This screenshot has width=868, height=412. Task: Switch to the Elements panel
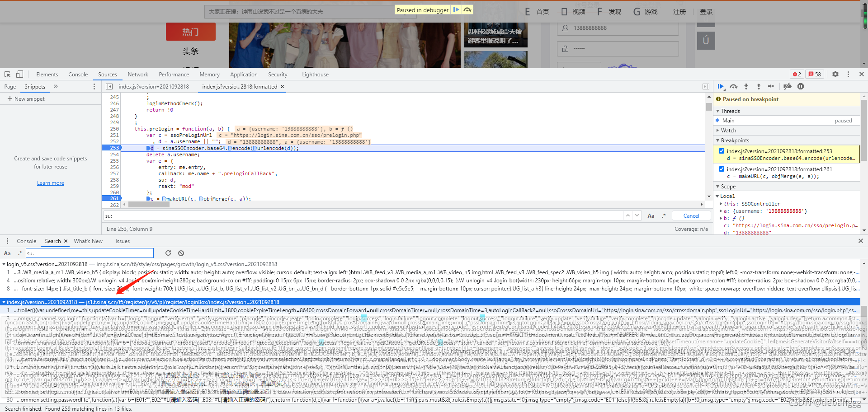(47, 75)
